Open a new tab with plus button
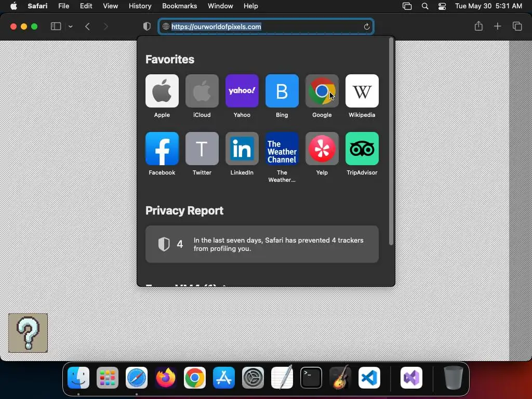 (497, 26)
